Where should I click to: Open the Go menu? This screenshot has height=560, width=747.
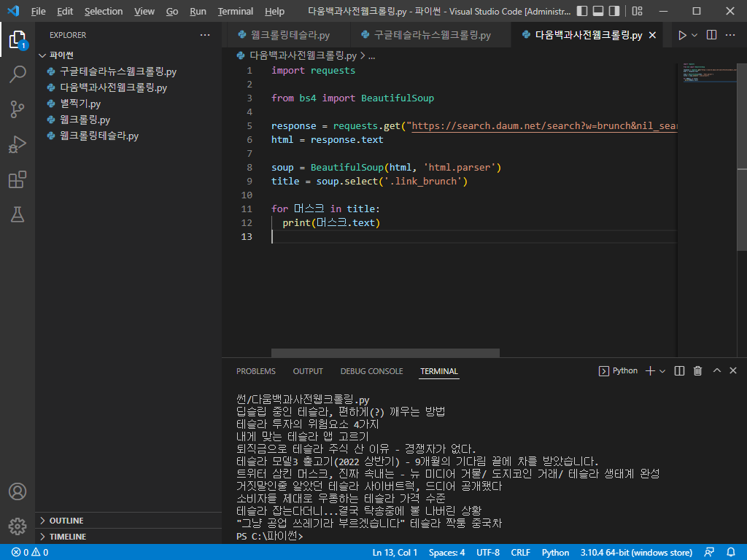172,12
